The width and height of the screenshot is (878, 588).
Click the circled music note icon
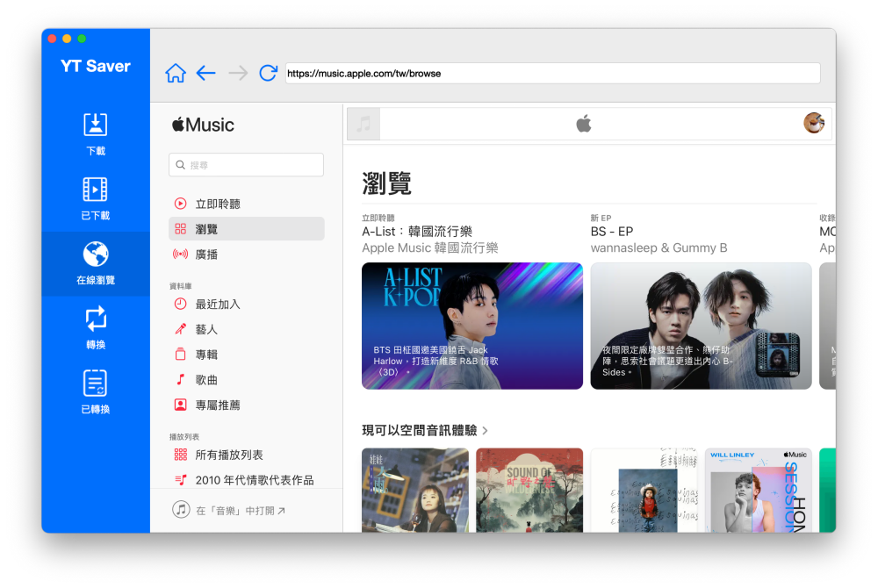tap(181, 510)
